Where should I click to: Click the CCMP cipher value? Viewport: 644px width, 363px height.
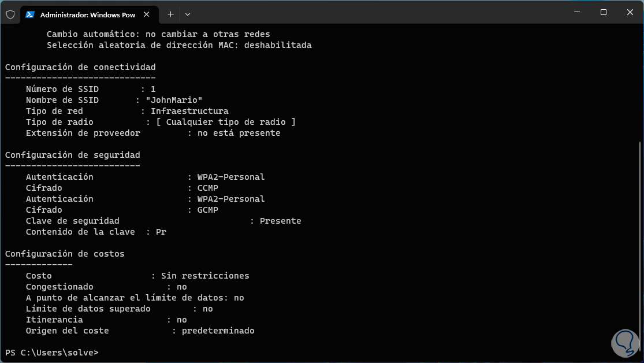click(x=208, y=188)
